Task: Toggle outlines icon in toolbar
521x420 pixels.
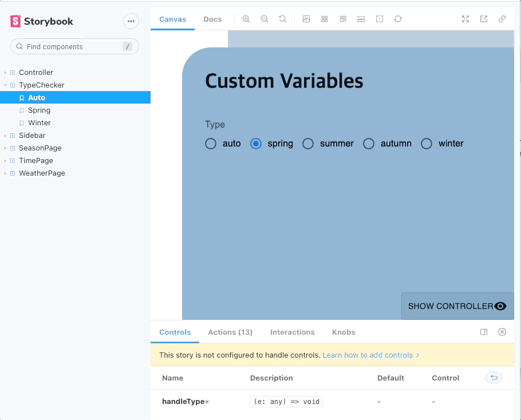Action: point(380,19)
